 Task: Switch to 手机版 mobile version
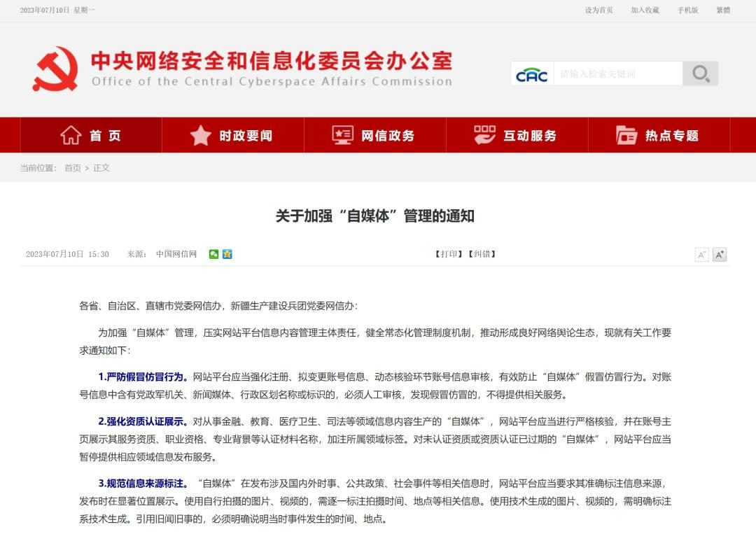tap(687, 10)
